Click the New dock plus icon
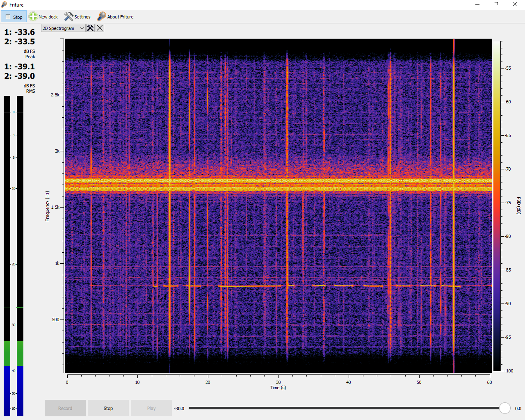The image size is (525, 420). pos(33,17)
